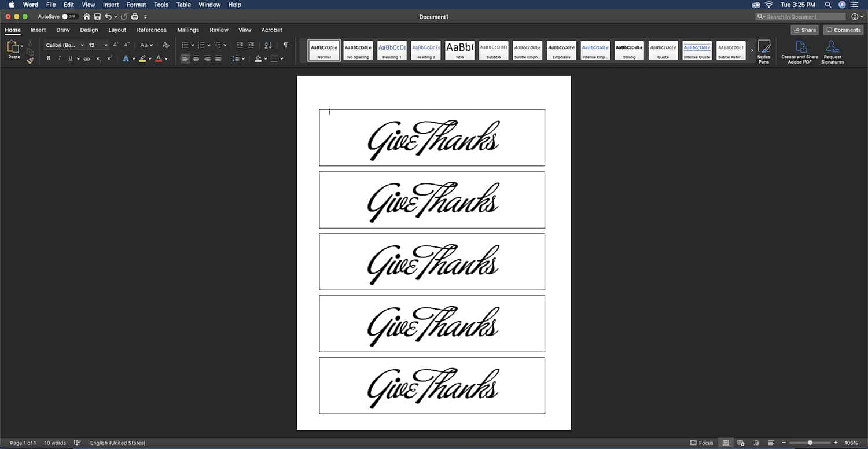Viewport: 868px width, 449px height.
Task: Show paragraph formatting marks
Action: [x=285, y=45]
